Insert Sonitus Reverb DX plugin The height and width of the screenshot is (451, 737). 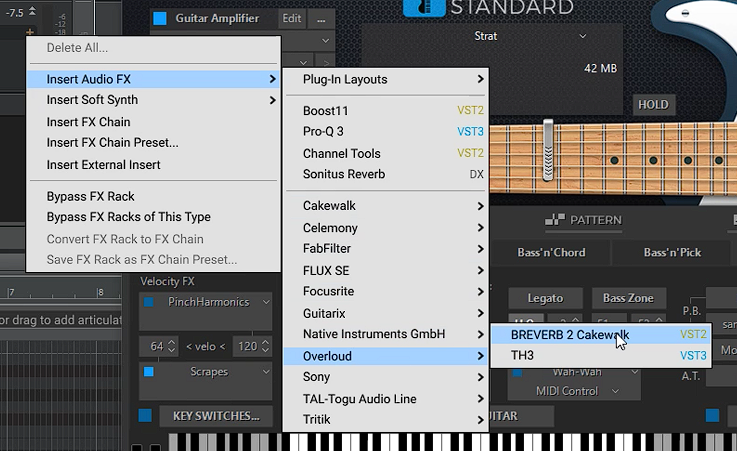tap(386, 174)
